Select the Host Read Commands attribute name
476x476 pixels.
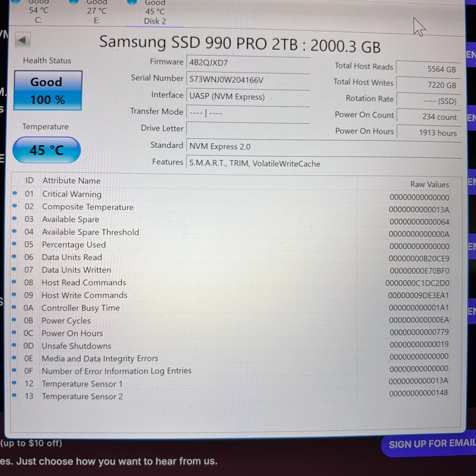pyautogui.click(x=84, y=283)
